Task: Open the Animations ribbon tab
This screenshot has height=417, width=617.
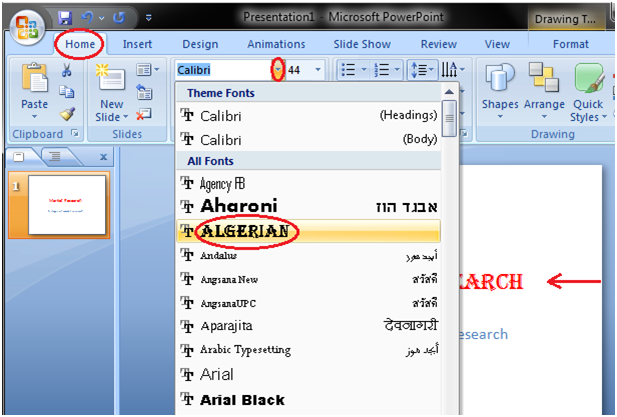Action: [x=276, y=44]
